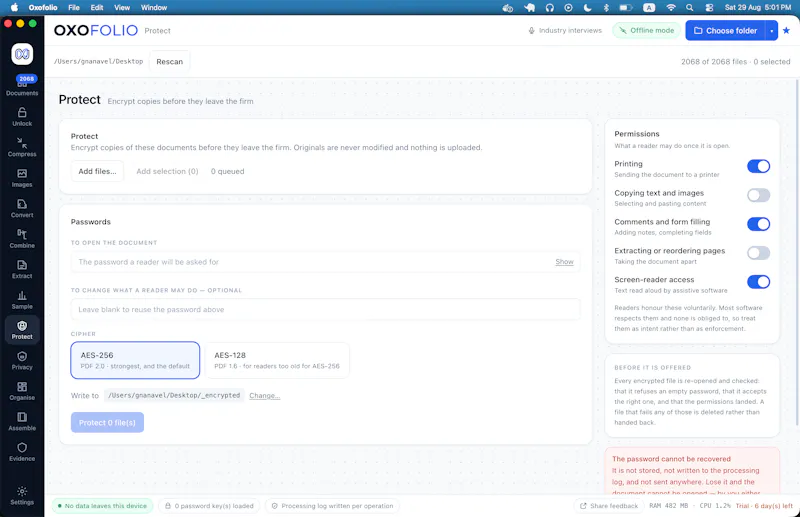Select the AES-128 cipher option
The height and width of the screenshot is (517, 800).
click(277, 360)
